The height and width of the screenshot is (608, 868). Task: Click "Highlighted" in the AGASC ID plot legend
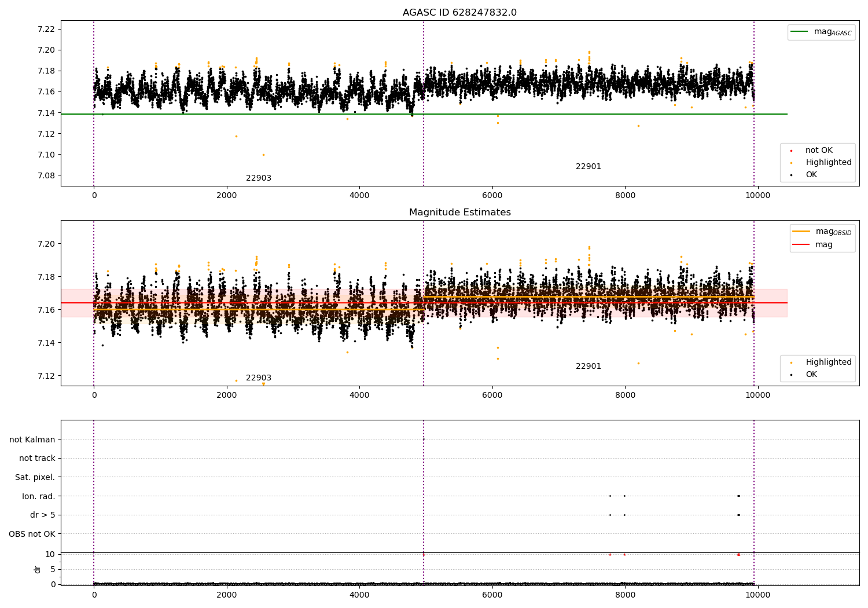[829, 163]
